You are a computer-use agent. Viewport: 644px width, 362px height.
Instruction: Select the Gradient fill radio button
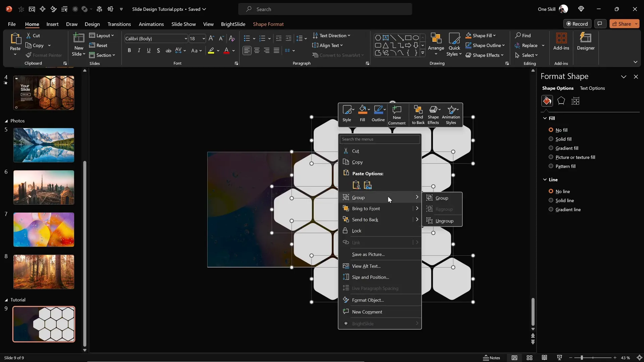click(551, 148)
